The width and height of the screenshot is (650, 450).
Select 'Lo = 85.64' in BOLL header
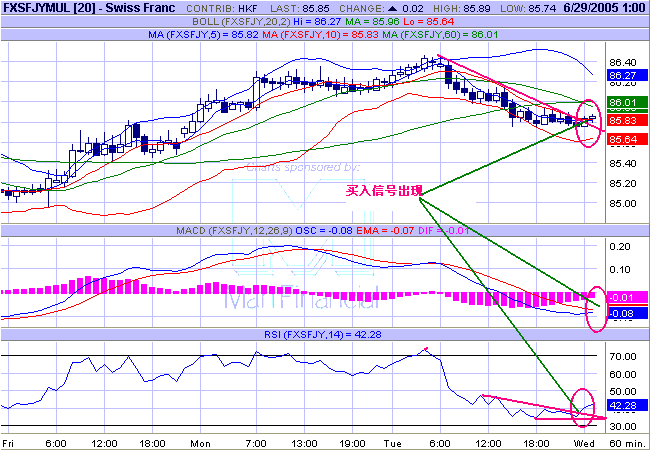(429, 22)
